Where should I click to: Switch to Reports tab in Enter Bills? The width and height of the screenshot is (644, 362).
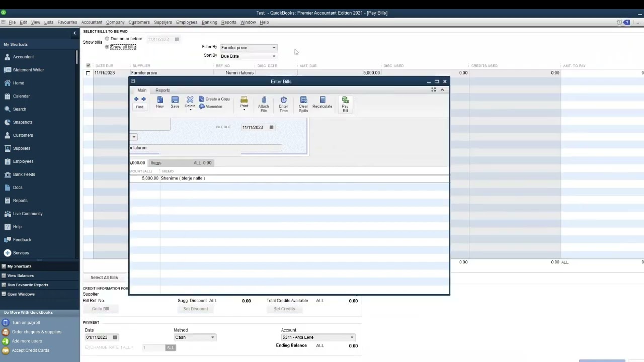tap(163, 90)
